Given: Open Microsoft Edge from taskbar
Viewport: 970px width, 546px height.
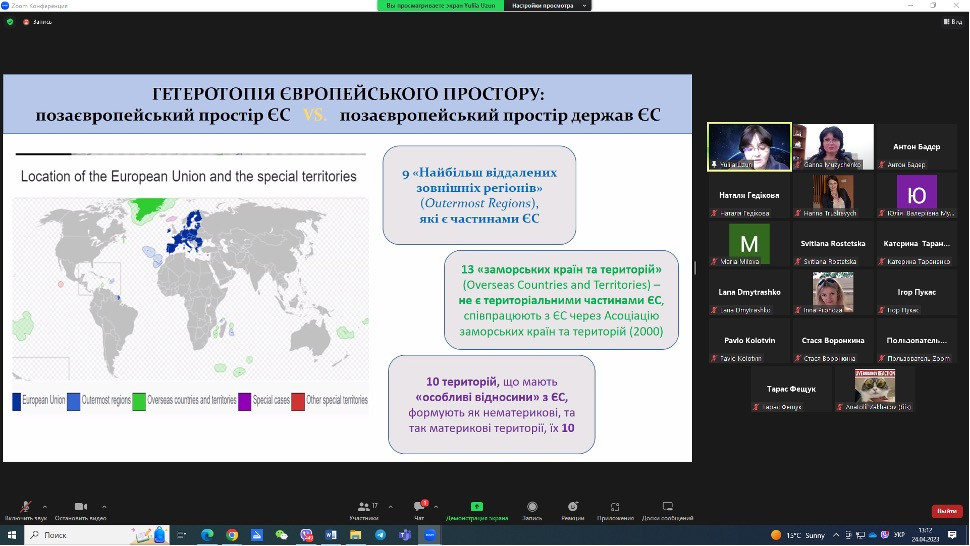Looking at the screenshot, I should 207,535.
